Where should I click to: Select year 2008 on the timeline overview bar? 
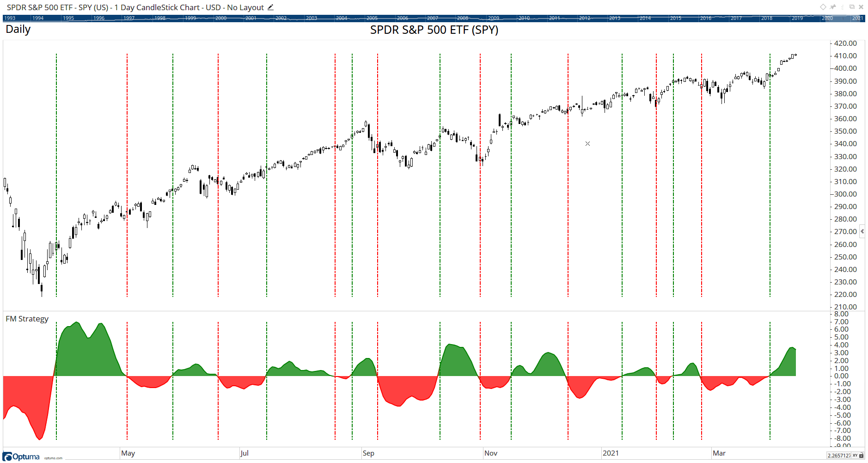463,18
